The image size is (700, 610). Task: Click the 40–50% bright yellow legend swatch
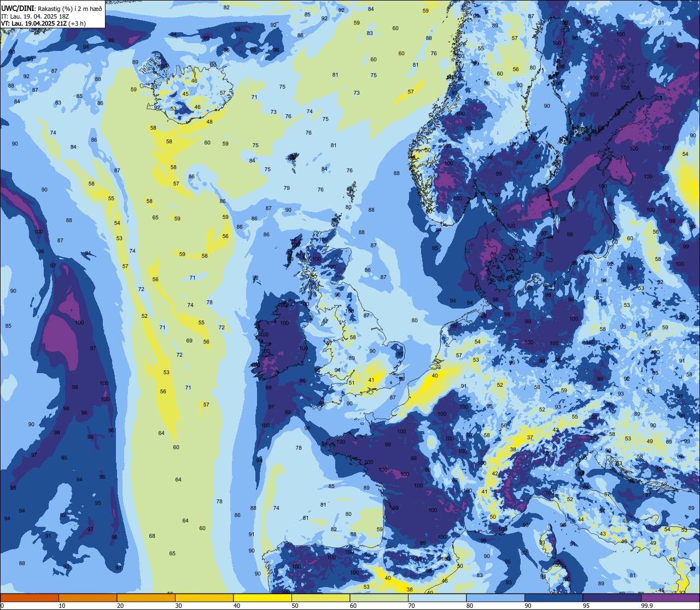pyautogui.click(x=262, y=597)
